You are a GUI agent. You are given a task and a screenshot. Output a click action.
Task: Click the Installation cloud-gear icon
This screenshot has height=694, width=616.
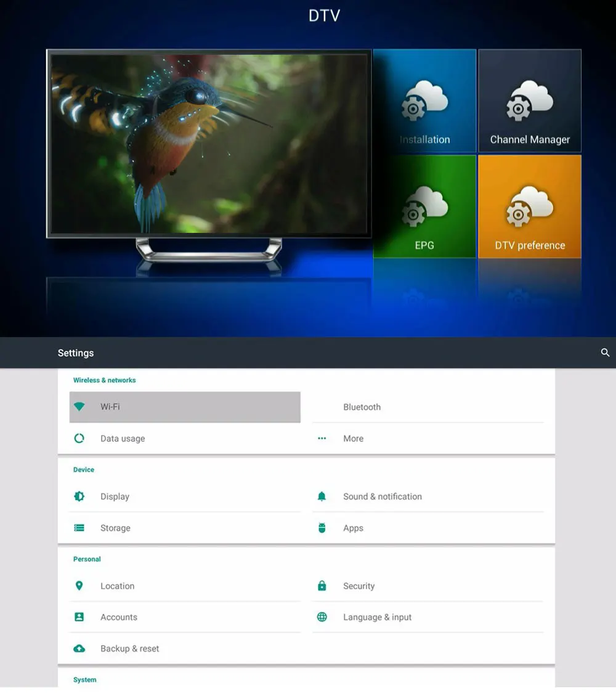click(x=424, y=100)
